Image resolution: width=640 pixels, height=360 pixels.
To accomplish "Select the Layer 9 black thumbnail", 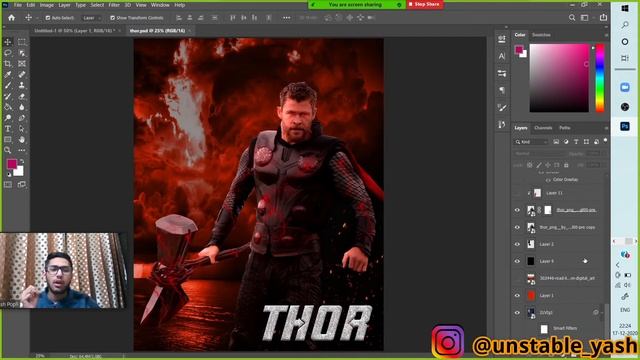I will tap(531, 261).
